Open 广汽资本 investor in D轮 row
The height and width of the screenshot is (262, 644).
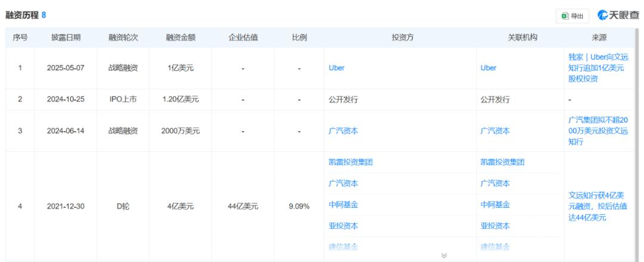(x=343, y=183)
